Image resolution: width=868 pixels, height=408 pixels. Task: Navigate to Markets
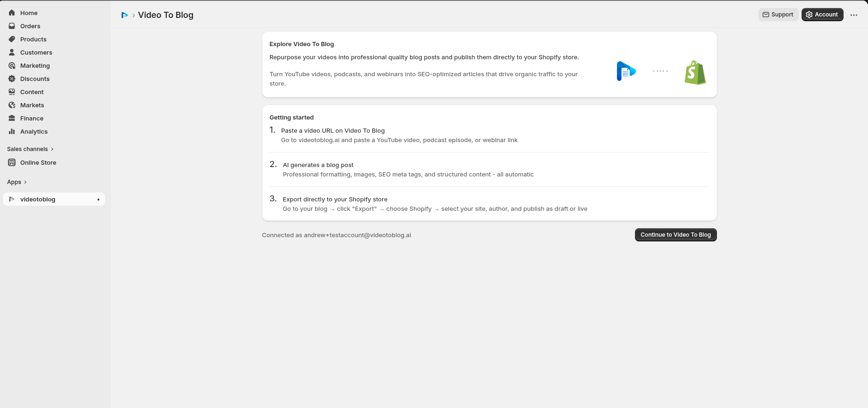click(x=54, y=105)
